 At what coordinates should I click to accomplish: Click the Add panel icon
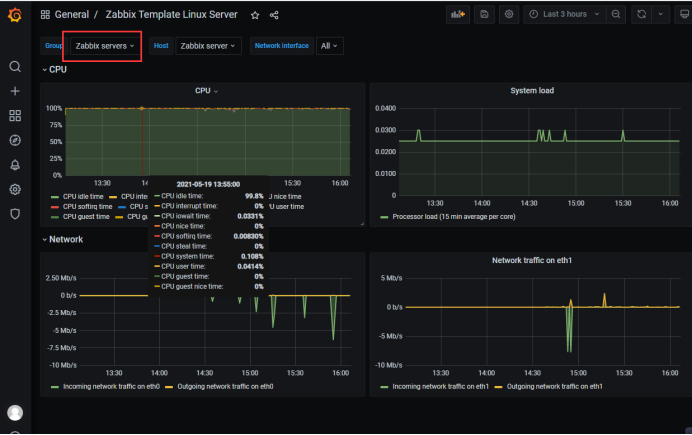458,15
